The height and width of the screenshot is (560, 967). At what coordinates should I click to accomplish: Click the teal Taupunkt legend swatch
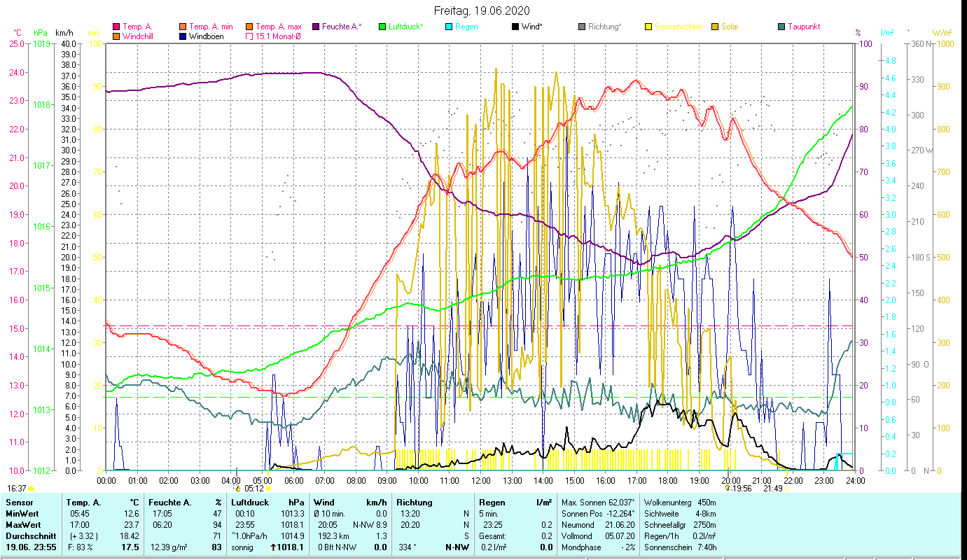781,27
